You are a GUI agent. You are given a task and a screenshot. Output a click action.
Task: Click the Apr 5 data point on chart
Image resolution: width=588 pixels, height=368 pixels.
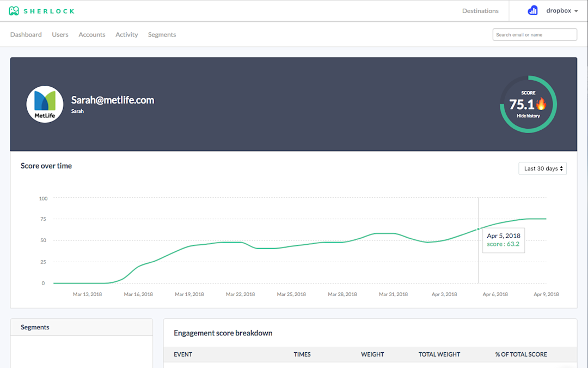(478, 229)
